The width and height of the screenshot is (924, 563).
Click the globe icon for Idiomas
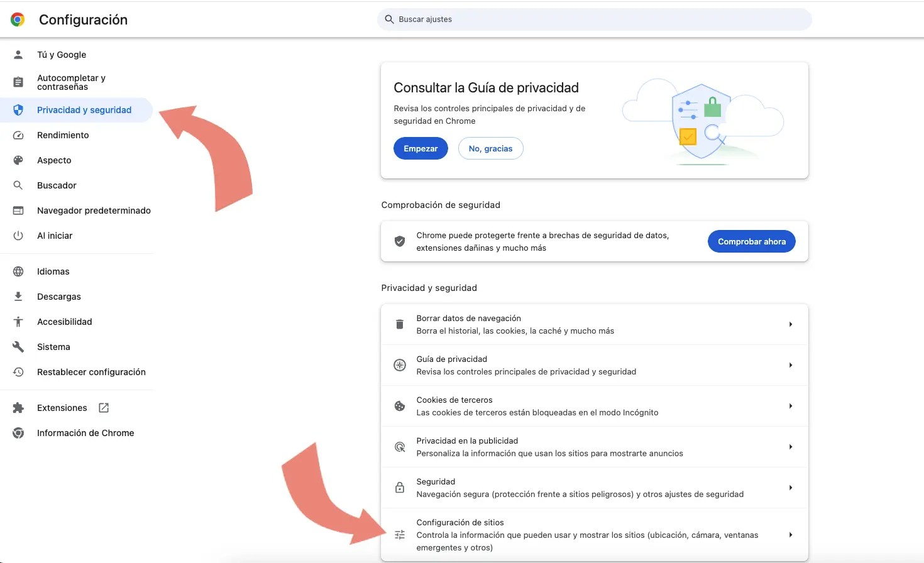coord(18,271)
